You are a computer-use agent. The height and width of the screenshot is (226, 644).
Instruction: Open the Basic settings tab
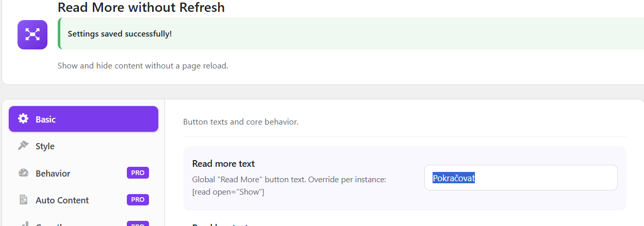coord(84,119)
